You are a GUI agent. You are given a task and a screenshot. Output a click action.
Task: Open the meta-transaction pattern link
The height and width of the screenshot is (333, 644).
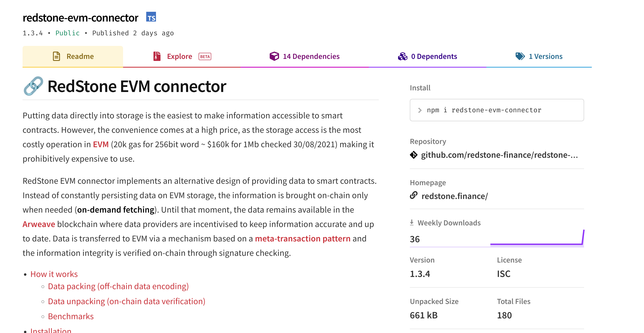click(302, 239)
